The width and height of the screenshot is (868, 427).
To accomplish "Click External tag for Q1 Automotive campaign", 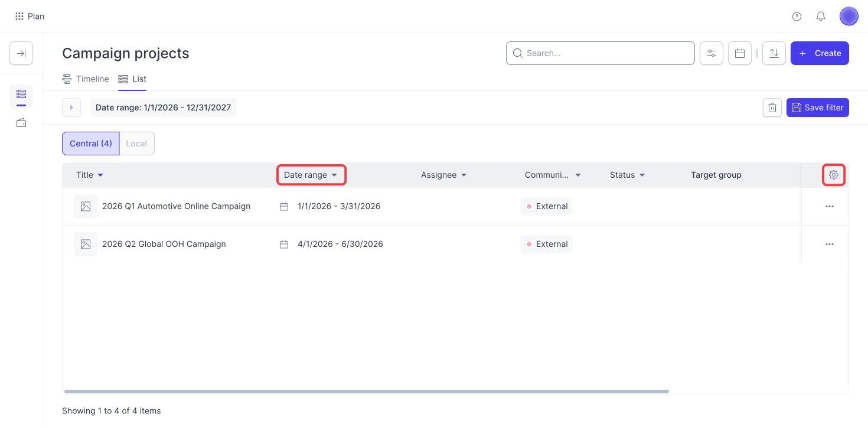I will 546,206.
